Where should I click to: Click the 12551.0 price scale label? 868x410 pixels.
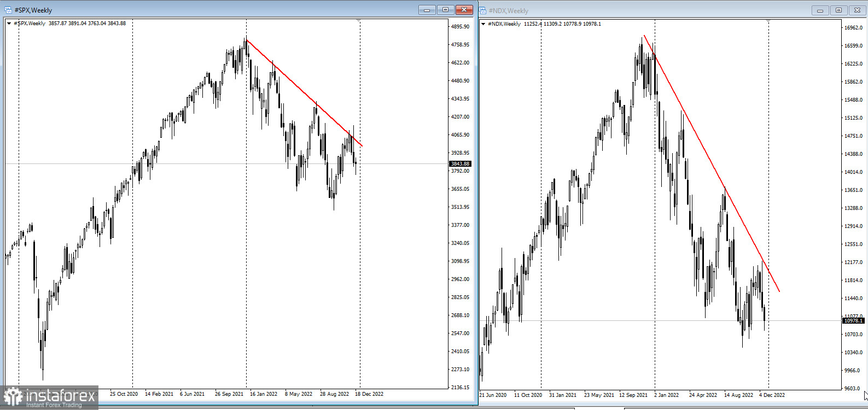point(853,244)
